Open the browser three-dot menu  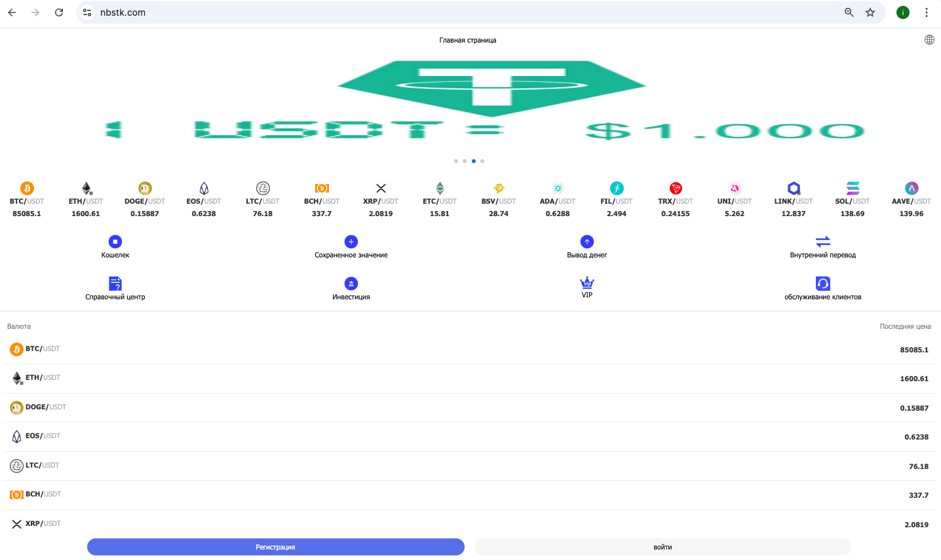click(x=927, y=12)
